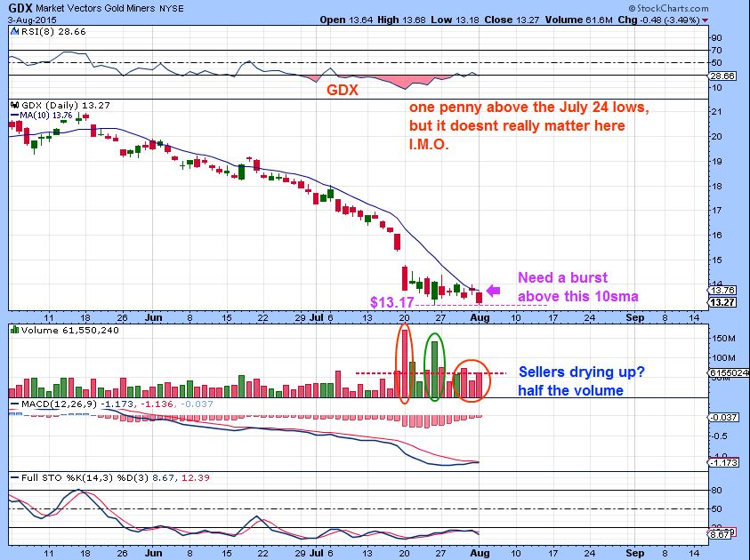Click the bold GDX ticker in the header

20,8
